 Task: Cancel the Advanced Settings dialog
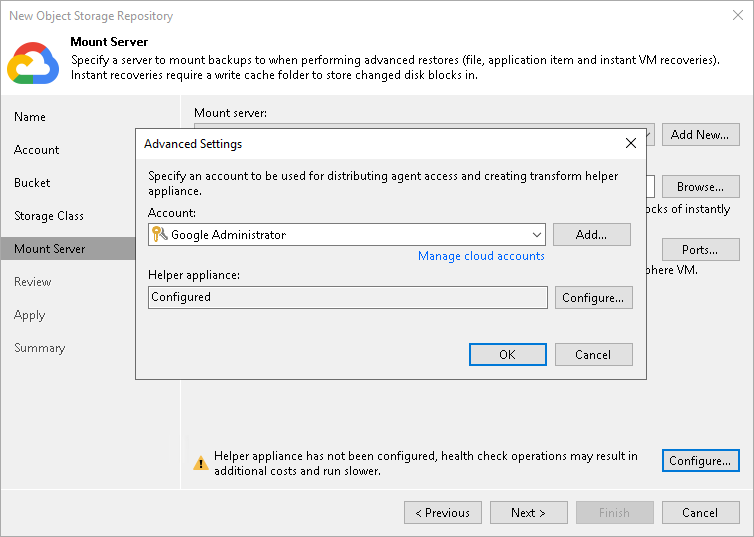click(x=593, y=354)
